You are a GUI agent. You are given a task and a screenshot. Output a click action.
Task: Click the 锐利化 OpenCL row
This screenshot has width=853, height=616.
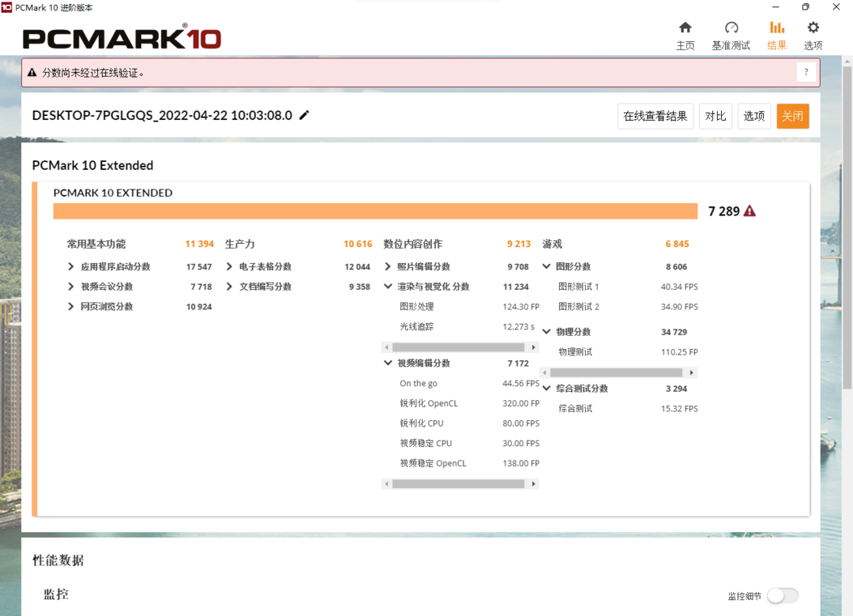point(469,404)
